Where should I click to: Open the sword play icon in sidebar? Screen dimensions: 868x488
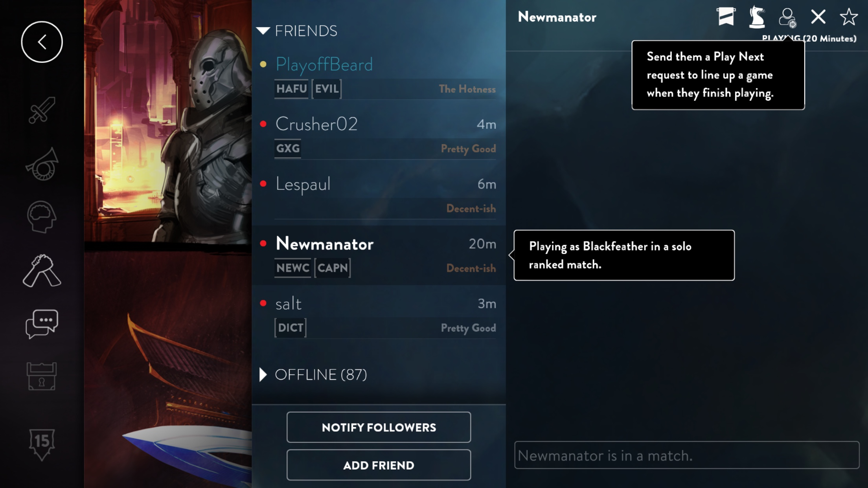click(x=42, y=110)
